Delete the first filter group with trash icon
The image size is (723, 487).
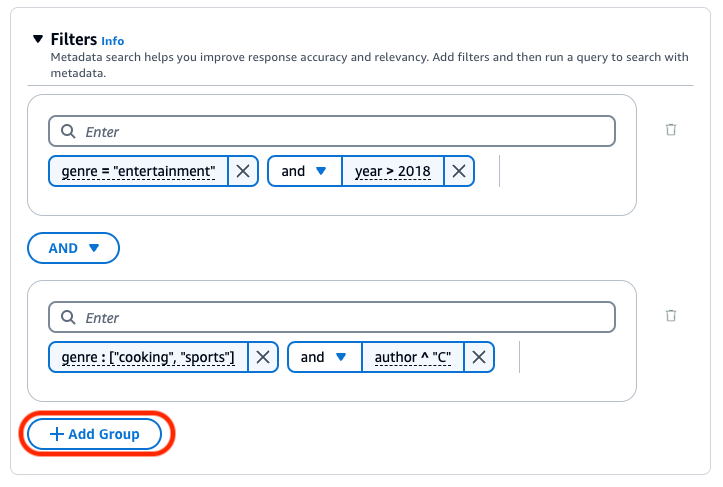pos(671,130)
